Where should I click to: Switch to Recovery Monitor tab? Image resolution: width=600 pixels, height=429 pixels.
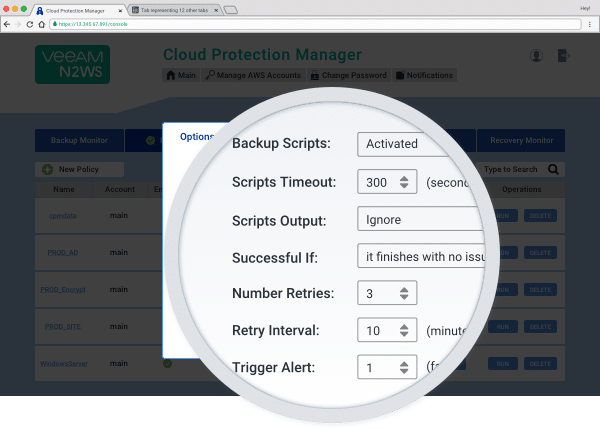pyautogui.click(x=521, y=140)
